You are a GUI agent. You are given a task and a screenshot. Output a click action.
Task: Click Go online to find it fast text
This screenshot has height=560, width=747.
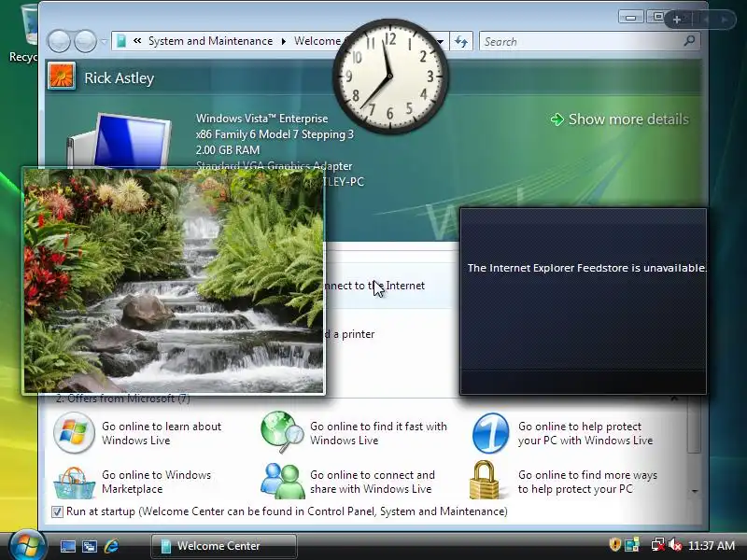pos(379,433)
